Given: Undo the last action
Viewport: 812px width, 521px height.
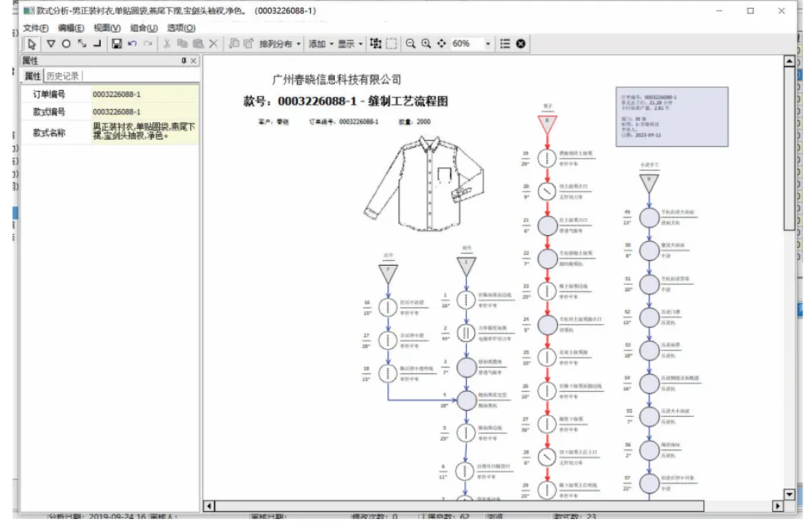Looking at the screenshot, I should tap(132, 44).
